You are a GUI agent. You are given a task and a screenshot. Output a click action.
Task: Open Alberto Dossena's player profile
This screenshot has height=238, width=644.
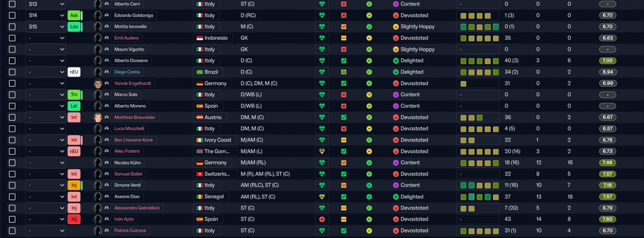point(131,61)
